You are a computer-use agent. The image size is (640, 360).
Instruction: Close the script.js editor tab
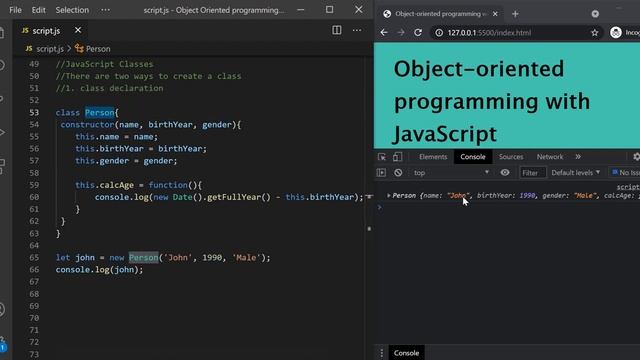tap(78, 30)
